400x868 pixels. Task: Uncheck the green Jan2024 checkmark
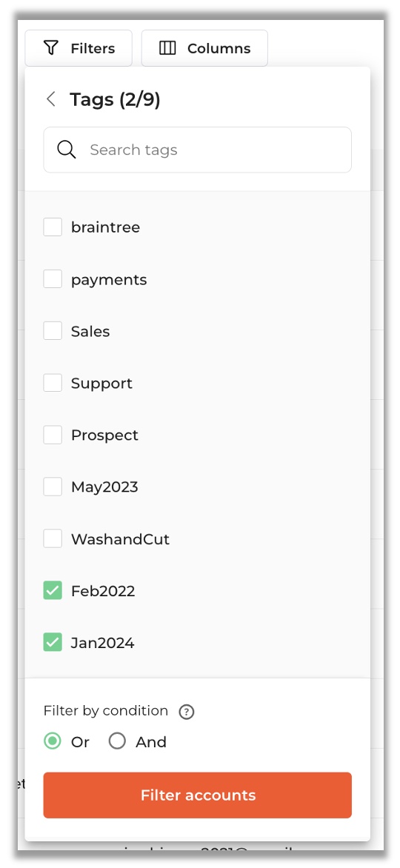(x=53, y=643)
